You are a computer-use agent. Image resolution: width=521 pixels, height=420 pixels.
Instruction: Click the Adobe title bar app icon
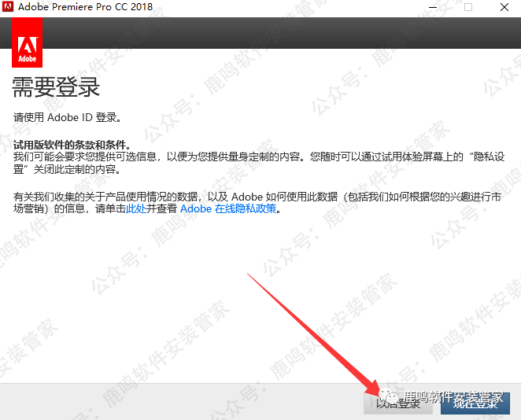(8, 6)
